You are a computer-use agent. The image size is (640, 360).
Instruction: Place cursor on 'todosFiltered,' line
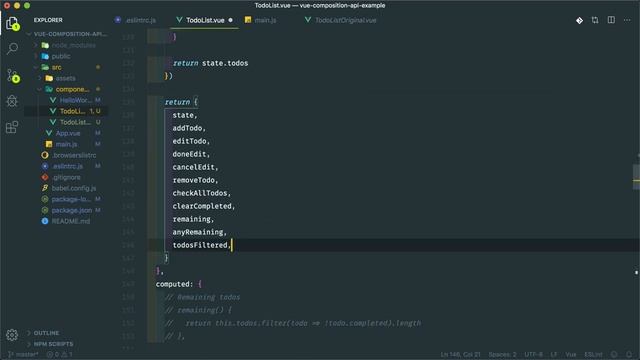point(201,245)
